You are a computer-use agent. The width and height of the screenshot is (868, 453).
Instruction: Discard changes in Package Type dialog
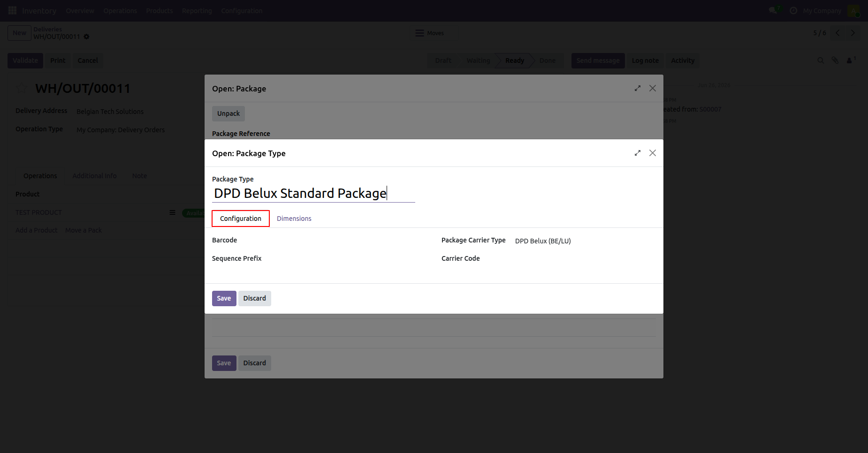(x=255, y=298)
